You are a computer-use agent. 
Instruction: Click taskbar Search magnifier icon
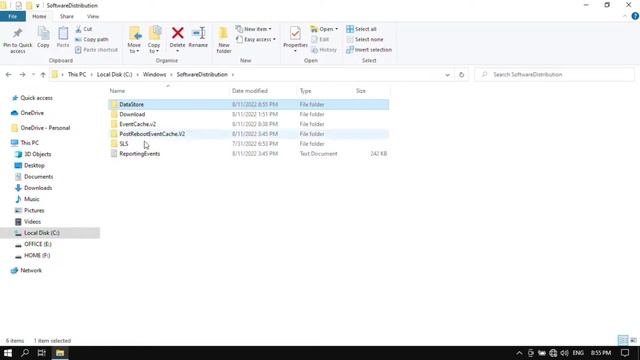click(x=25, y=353)
